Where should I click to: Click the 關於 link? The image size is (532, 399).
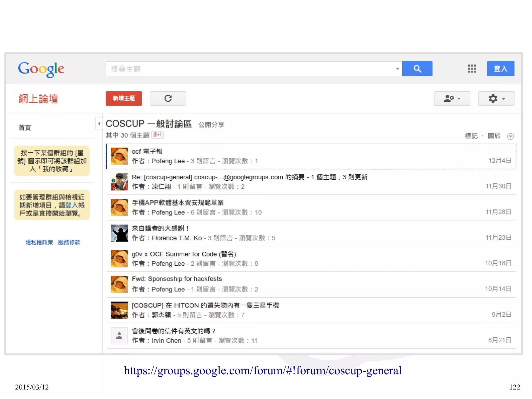[494, 136]
